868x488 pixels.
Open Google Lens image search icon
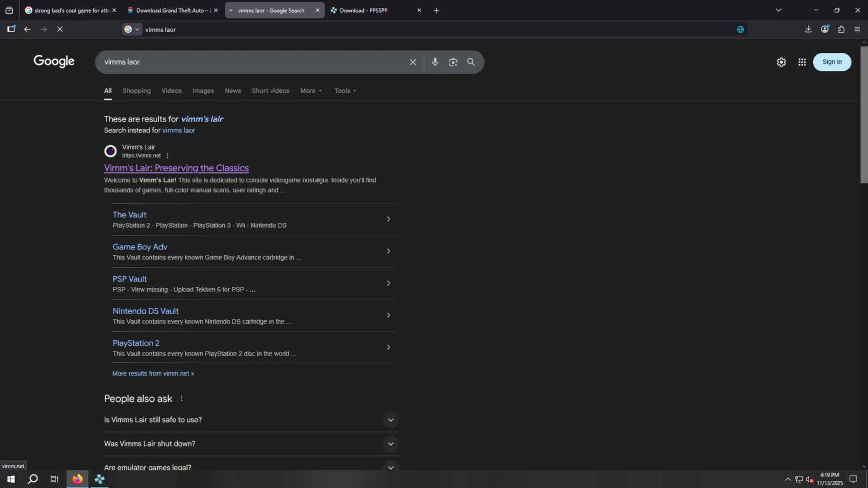coord(453,62)
